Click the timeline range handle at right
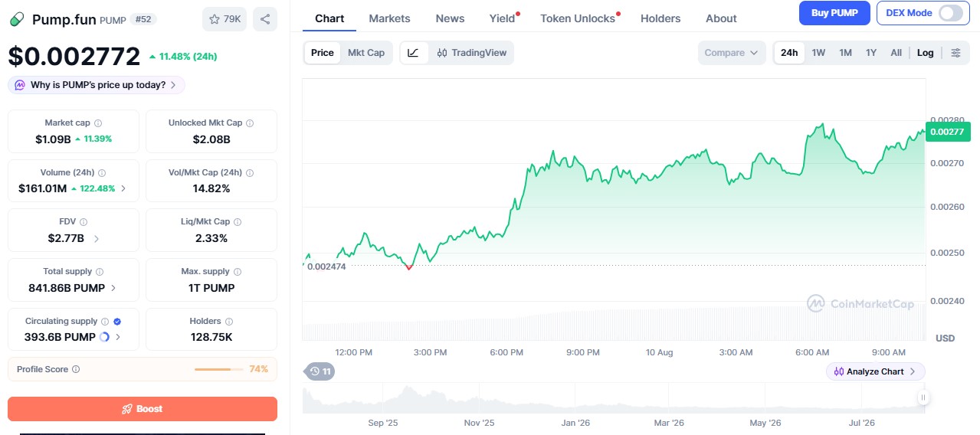The image size is (980, 435). [x=923, y=397]
